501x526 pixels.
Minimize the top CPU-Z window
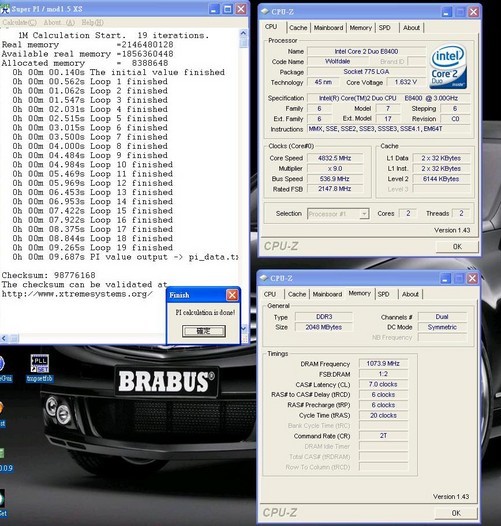(446, 12)
